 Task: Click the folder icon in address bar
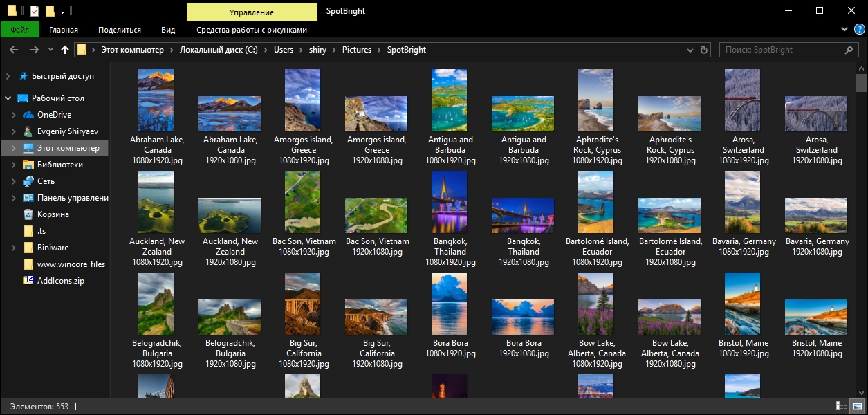coord(82,49)
